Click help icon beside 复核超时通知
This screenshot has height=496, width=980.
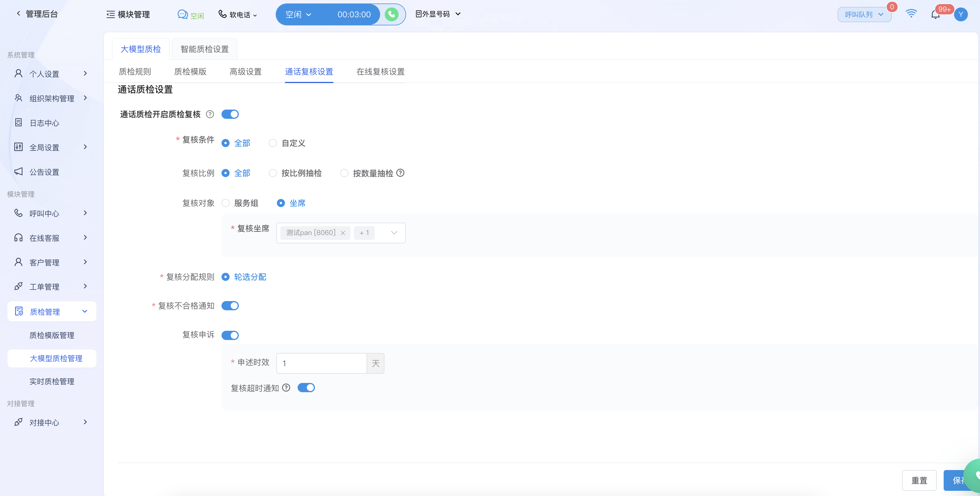pyautogui.click(x=286, y=388)
